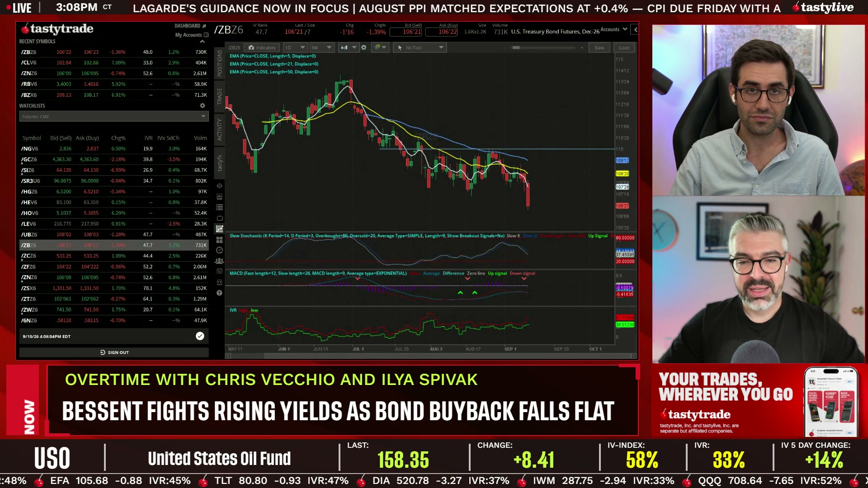Open the vertical tastyfx tab
This screenshot has height=488, width=868.
(219, 163)
